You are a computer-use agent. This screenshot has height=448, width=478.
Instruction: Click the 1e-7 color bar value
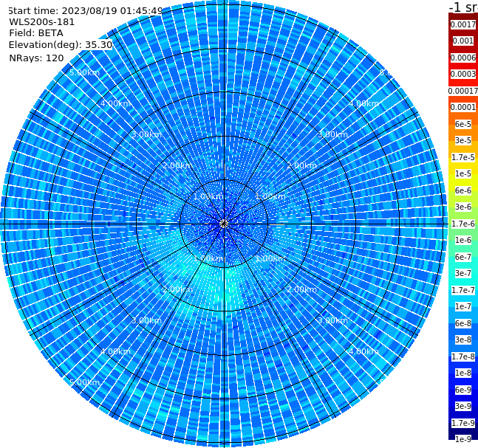463,306
